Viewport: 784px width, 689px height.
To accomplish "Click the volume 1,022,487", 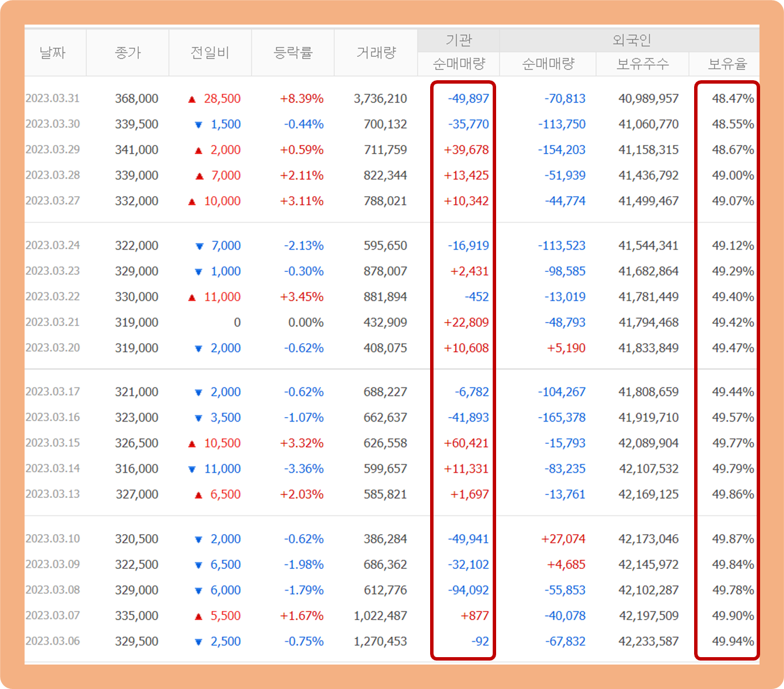I will (x=380, y=616).
